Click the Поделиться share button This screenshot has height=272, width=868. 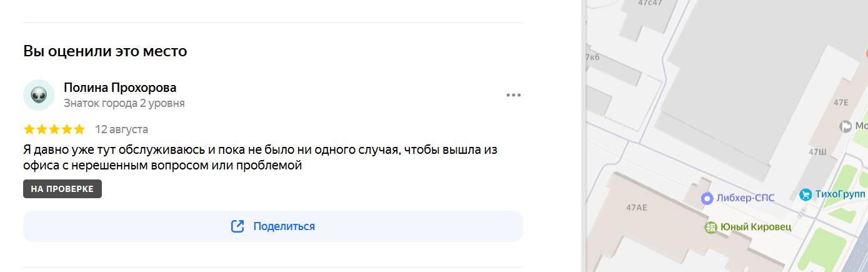tap(273, 226)
